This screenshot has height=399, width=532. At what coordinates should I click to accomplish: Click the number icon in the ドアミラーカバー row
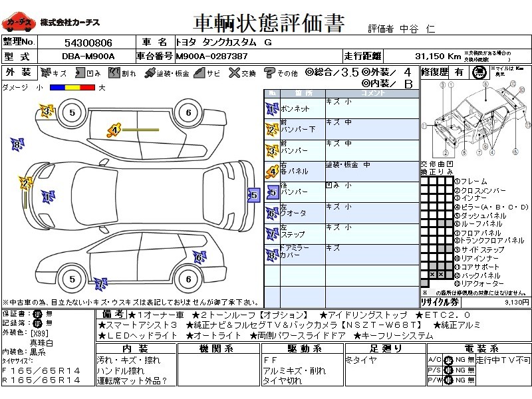[272, 255]
